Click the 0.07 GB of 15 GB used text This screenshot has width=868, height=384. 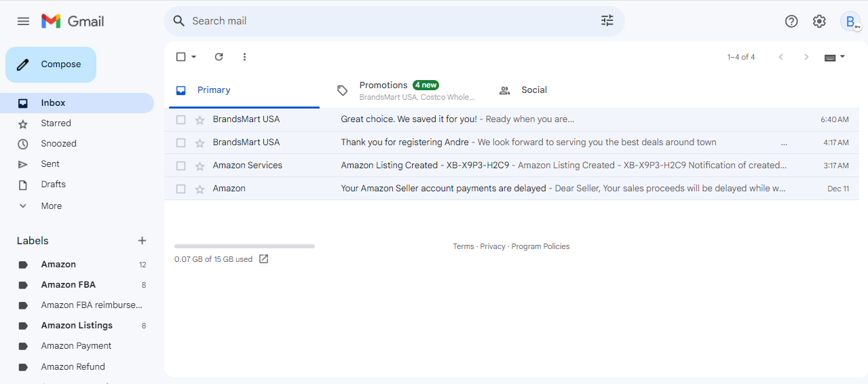pos(213,259)
